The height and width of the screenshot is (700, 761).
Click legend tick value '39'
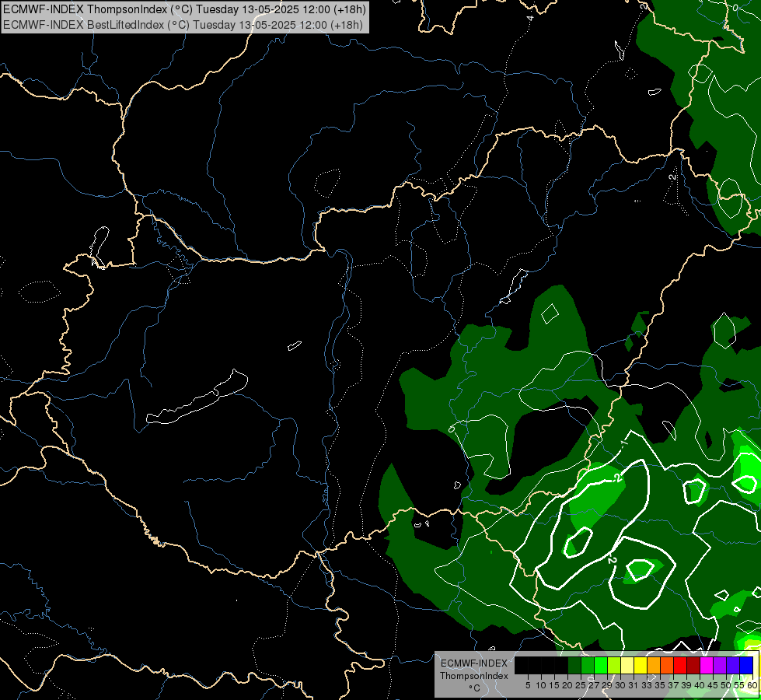click(686, 685)
